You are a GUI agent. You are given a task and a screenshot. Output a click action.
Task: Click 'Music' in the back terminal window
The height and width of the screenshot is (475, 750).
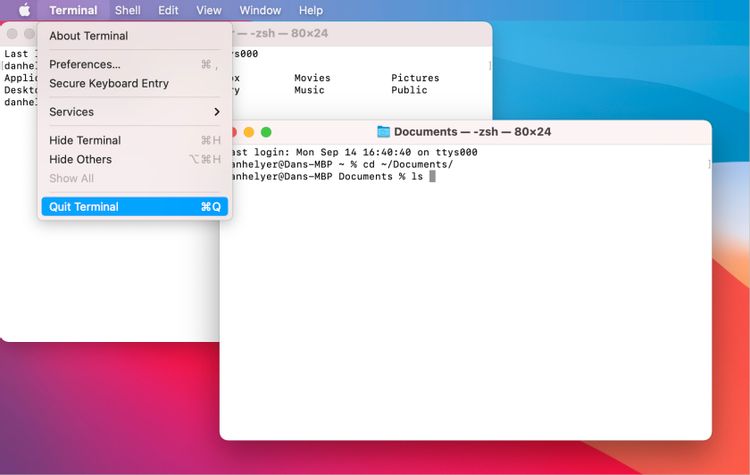point(309,90)
